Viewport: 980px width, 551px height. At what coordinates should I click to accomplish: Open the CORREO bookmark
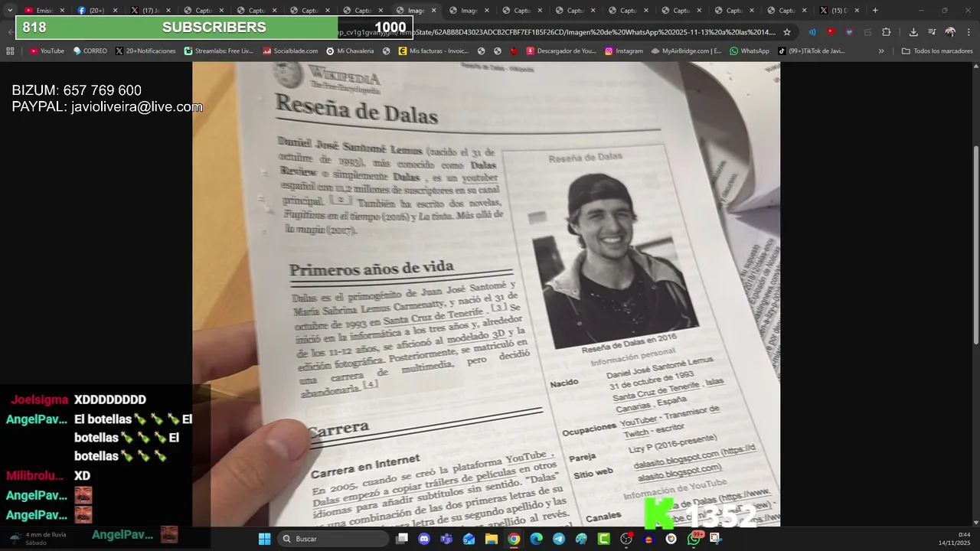click(x=90, y=51)
